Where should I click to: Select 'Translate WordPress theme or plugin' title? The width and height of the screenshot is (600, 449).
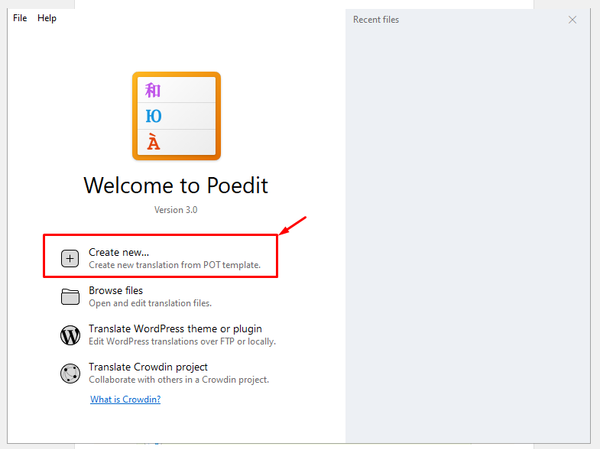click(175, 329)
